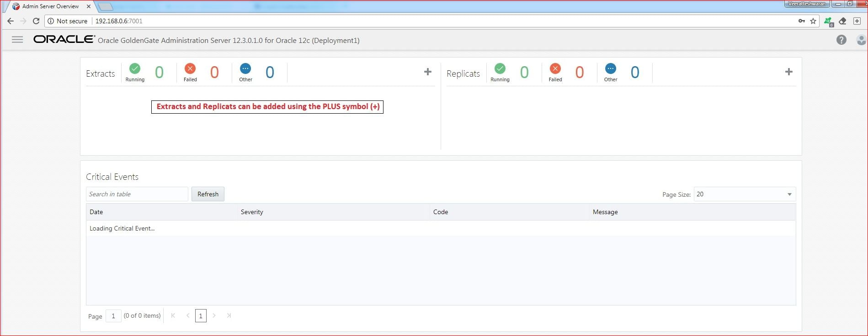The image size is (868, 336).
Task: Open the help question-mark icon
Action: pos(841,40)
